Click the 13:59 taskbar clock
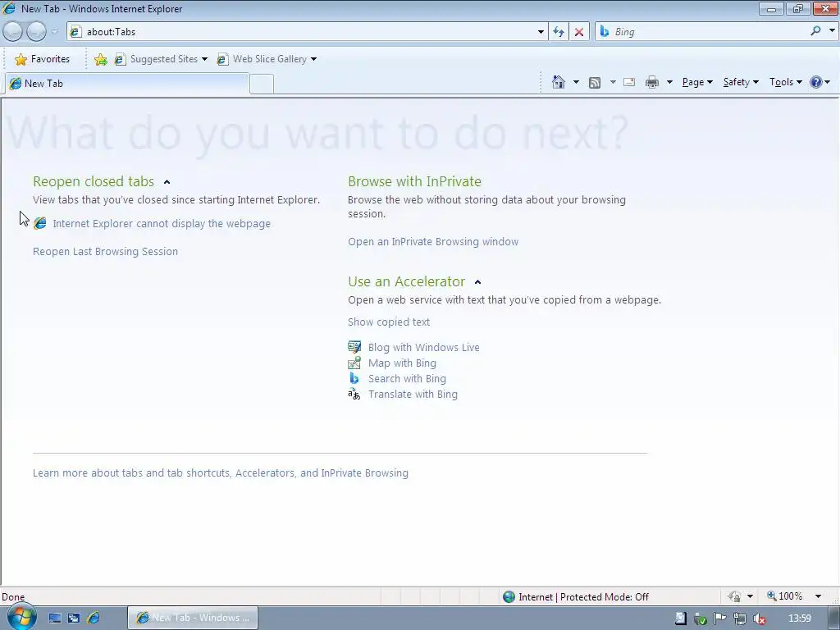 click(800, 619)
